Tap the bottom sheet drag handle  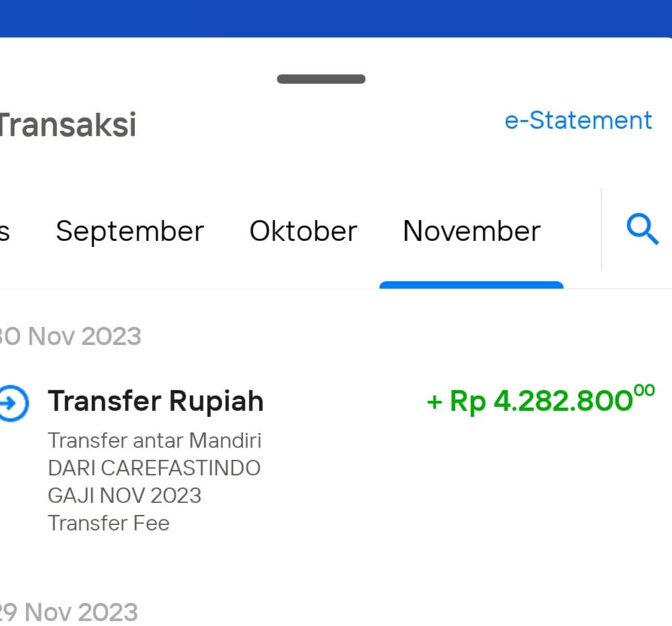tap(321, 79)
